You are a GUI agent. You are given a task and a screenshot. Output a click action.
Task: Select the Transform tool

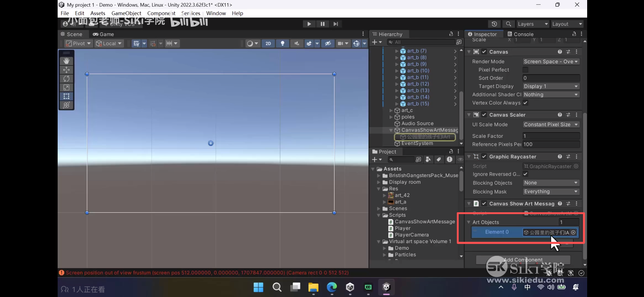click(66, 105)
